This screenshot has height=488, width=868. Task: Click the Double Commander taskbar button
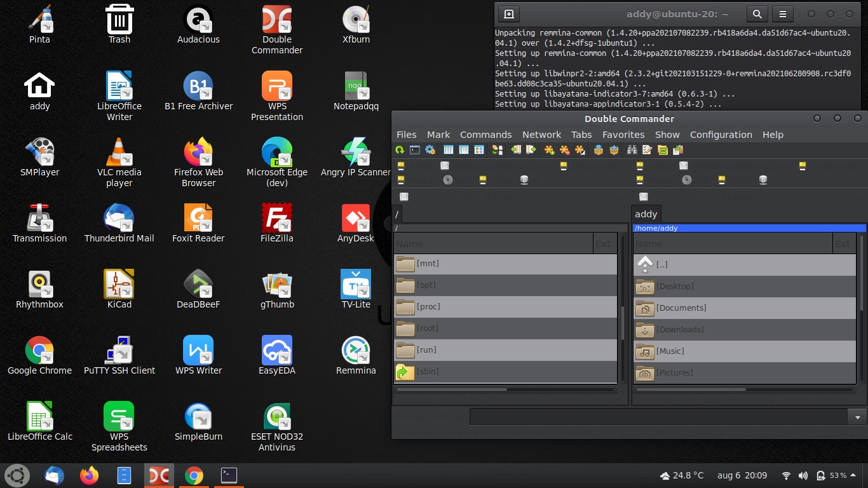159,475
